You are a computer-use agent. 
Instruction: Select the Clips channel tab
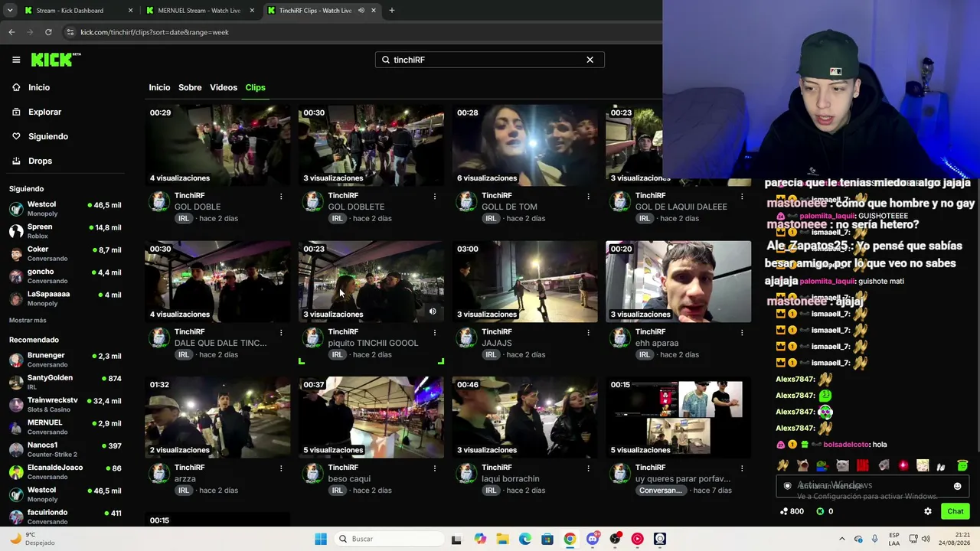[255, 87]
